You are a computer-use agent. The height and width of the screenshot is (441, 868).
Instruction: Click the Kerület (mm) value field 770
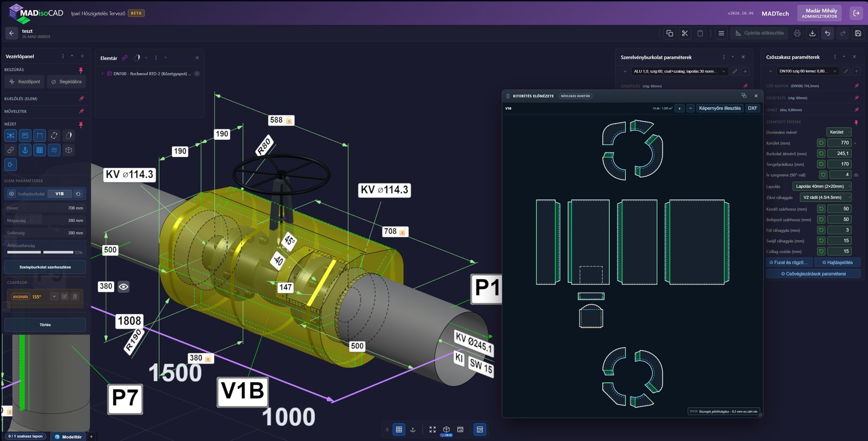click(x=839, y=143)
